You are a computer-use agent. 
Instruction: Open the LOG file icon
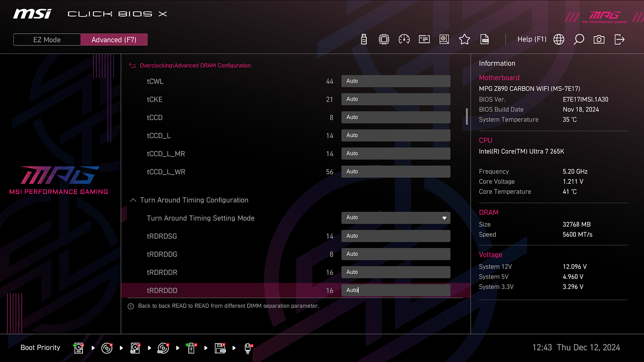point(485,39)
